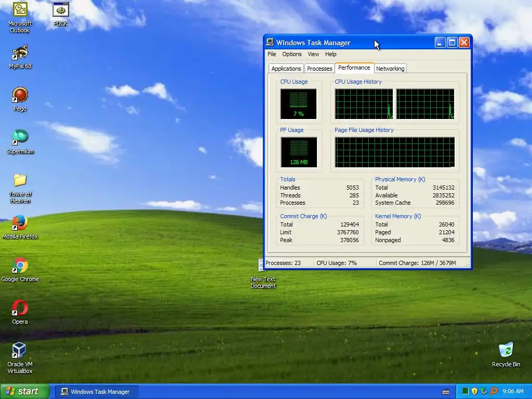Switch to the Applications tab
The image size is (532, 399).
pyautogui.click(x=286, y=69)
